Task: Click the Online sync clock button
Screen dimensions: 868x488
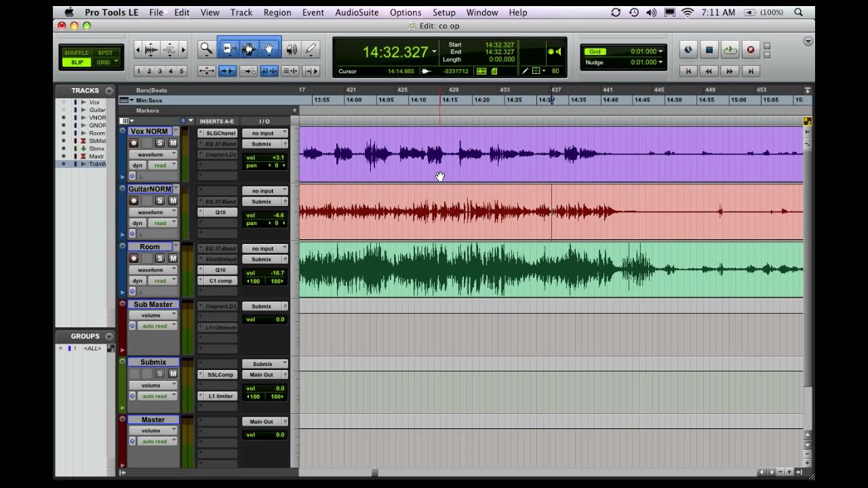Action: [688, 49]
